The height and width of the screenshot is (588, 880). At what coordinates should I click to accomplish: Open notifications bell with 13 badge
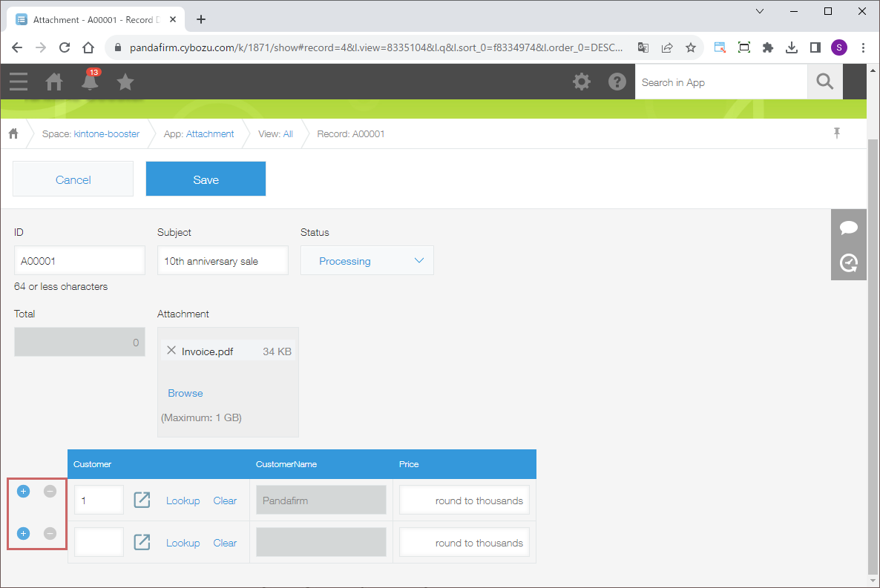coord(90,82)
